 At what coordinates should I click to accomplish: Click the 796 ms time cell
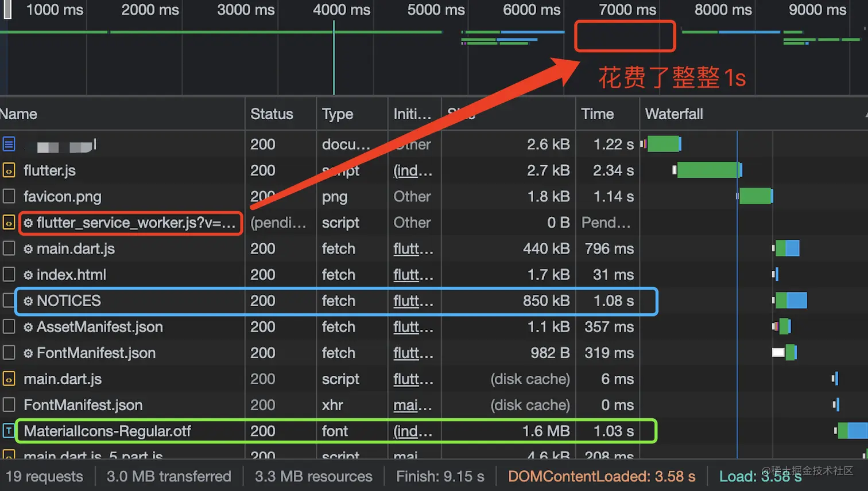(x=609, y=248)
